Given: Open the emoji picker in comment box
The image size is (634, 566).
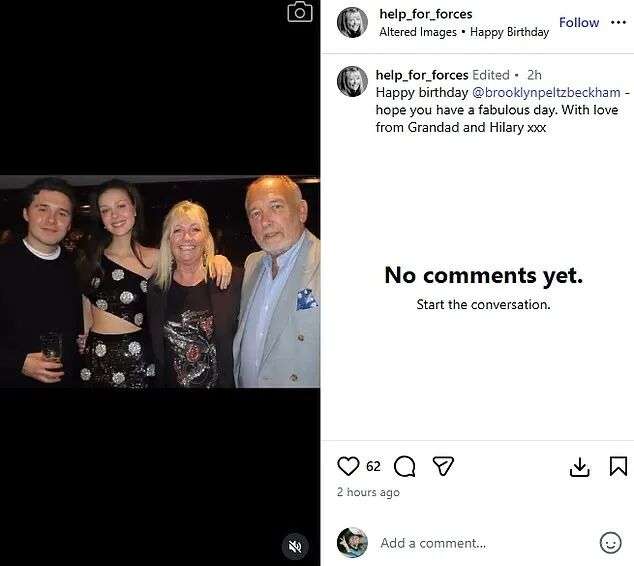Looking at the screenshot, I should point(610,543).
